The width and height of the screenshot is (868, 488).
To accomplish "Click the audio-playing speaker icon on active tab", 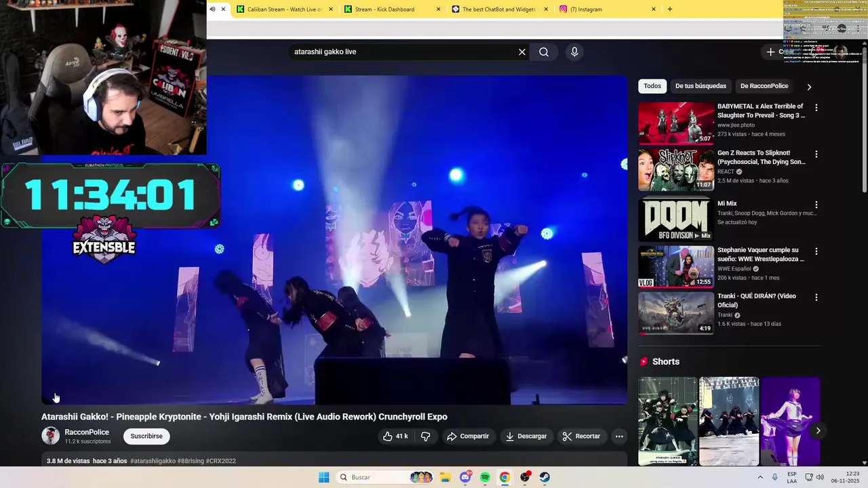I will pos(212,9).
